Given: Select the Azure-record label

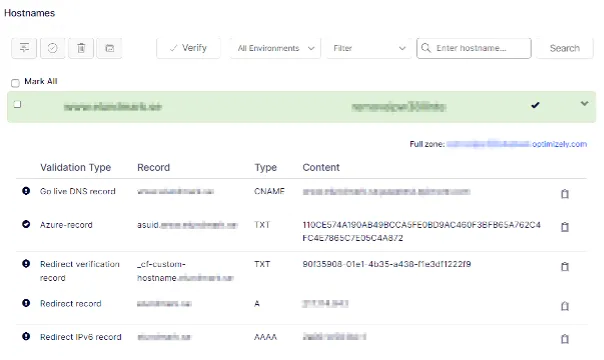Looking at the screenshot, I should pos(66,225).
